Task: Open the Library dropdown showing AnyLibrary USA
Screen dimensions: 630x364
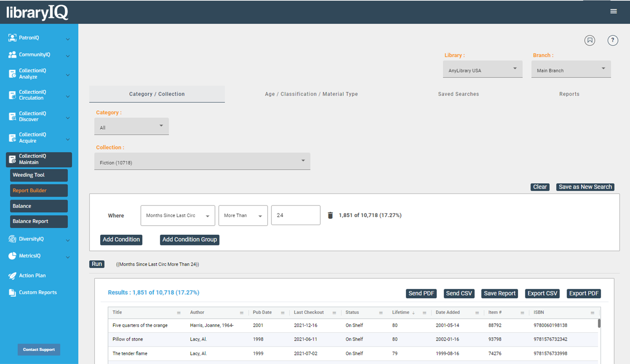Action: click(x=482, y=70)
